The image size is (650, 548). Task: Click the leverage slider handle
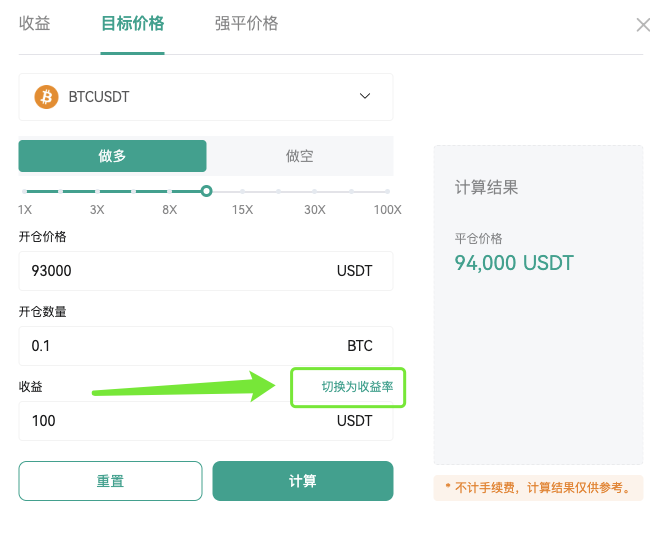coord(206,191)
